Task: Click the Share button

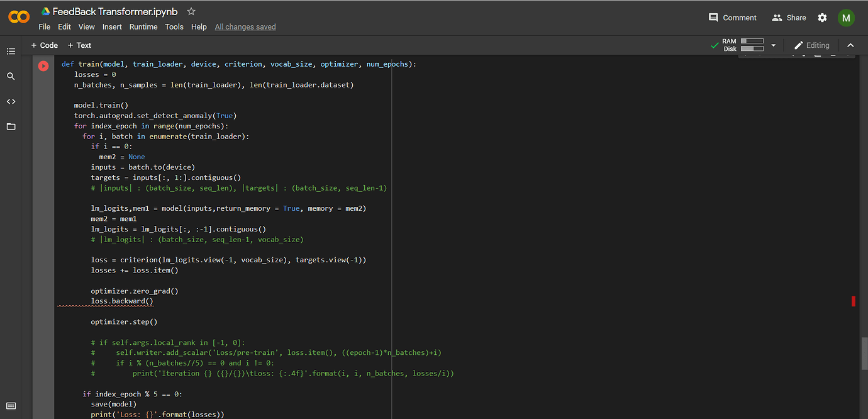Action: [789, 18]
